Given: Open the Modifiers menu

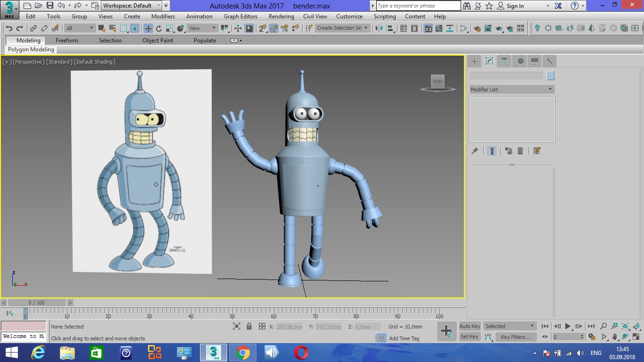Looking at the screenshot, I should coord(163,16).
